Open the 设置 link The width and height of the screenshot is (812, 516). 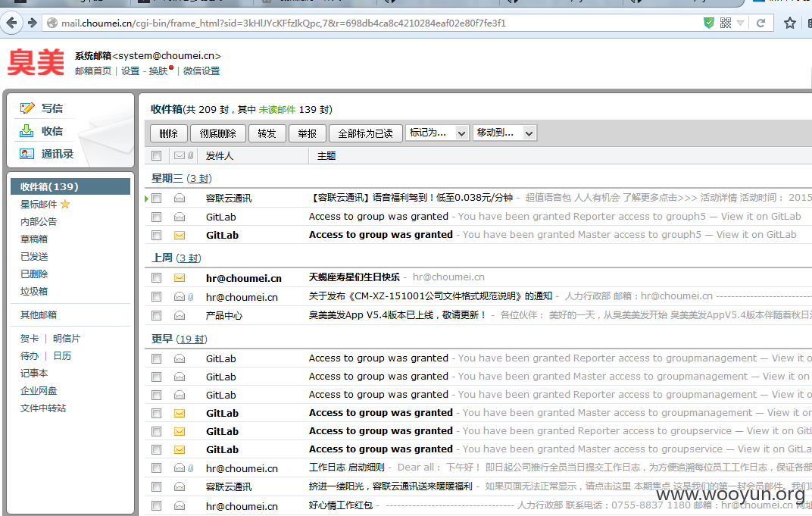(130, 71)
